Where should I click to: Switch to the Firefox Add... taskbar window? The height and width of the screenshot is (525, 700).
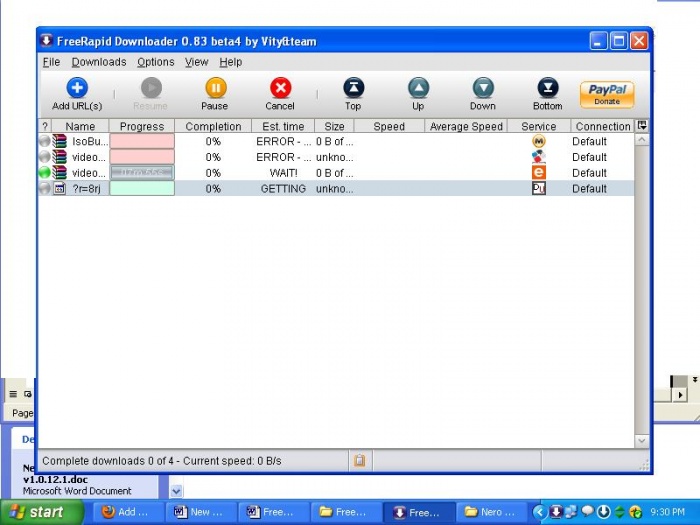(128, 512)
